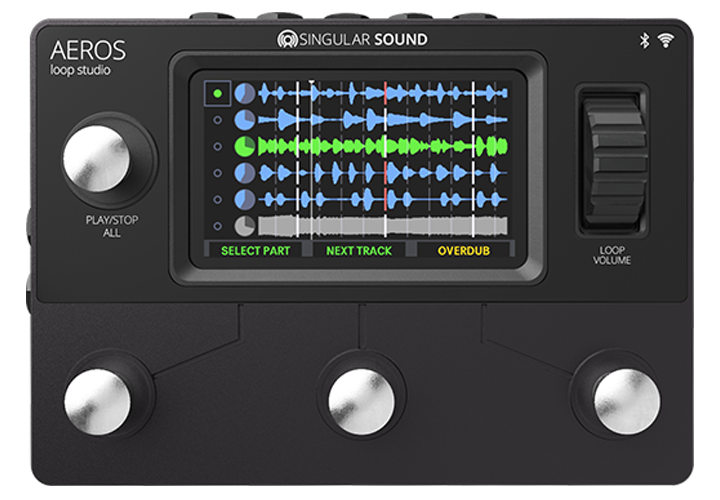Click the Bluetooth icon
Image resolution: width=720 pixels, height=500 pixels.
tap(645, 40)
